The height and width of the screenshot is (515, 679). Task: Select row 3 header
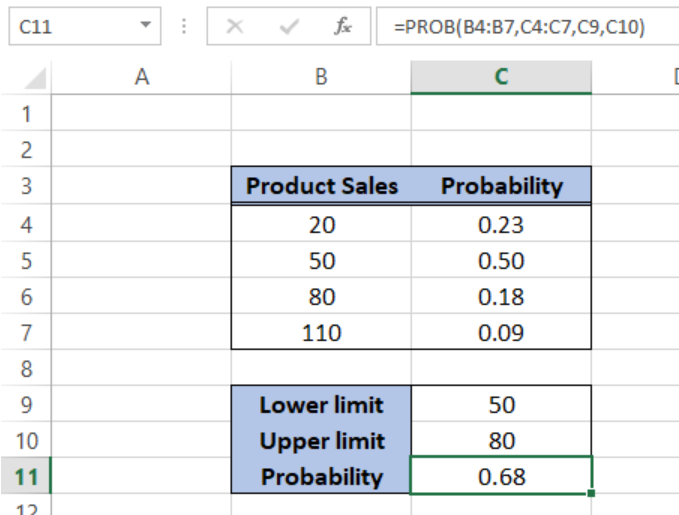[26, 186]
